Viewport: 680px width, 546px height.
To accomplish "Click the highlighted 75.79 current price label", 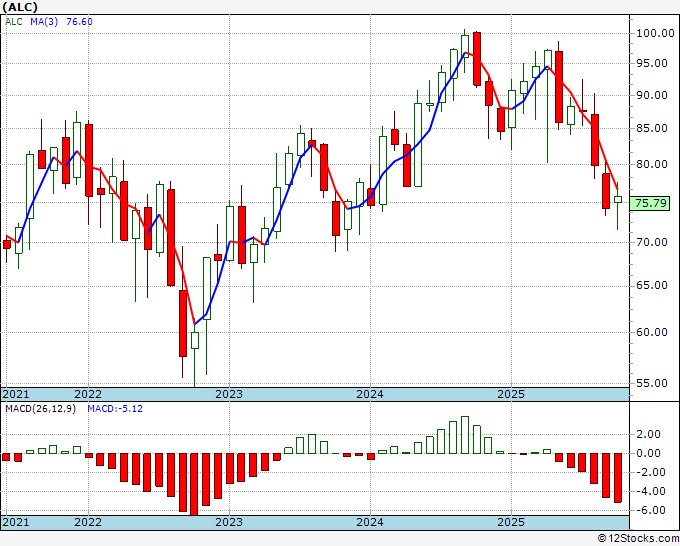I will (x=650, y=203).
